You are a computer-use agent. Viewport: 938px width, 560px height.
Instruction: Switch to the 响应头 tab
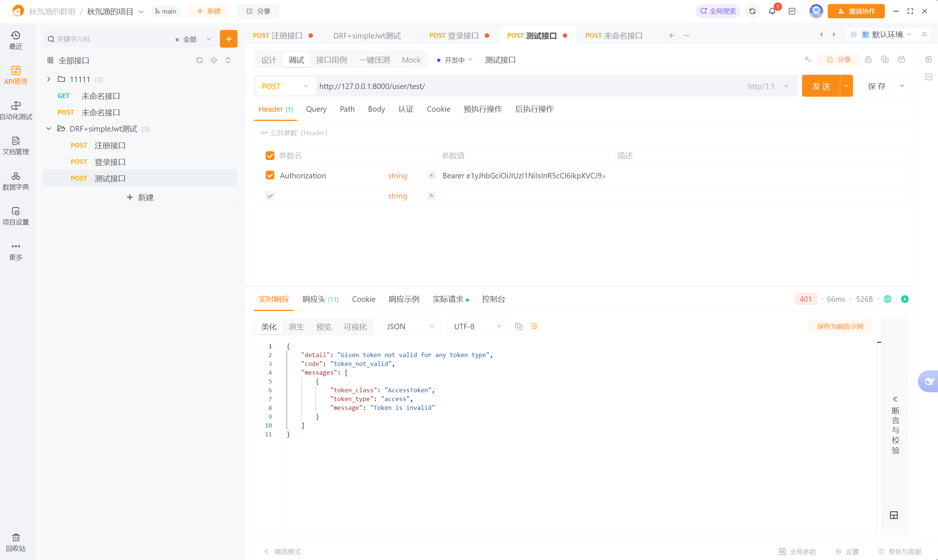[x=320, y=299]
